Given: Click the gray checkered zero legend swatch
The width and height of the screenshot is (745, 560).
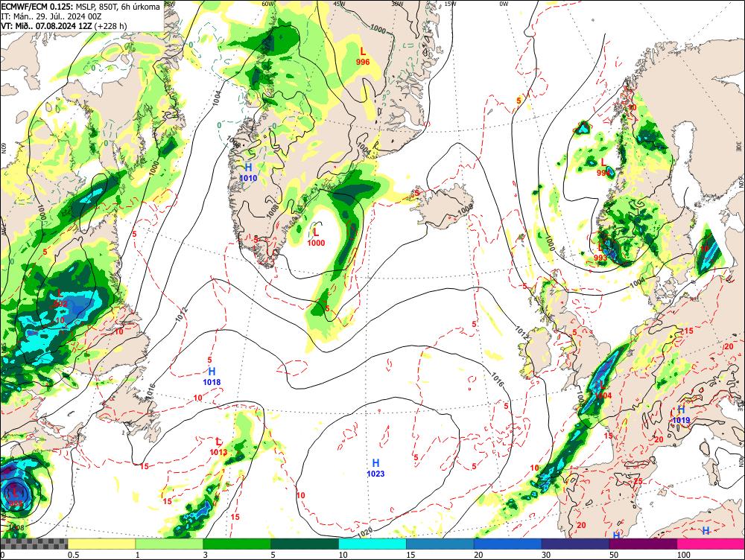Looking at the screenshot, I should click(34, 544).
